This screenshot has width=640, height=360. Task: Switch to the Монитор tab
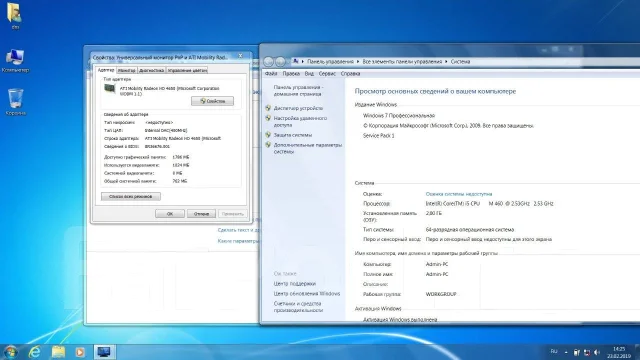[x=127, y=71]
